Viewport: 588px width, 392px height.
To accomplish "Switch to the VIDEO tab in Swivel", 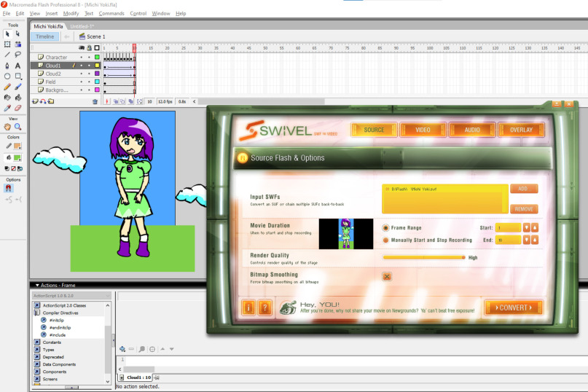I will tap(423, 130).
